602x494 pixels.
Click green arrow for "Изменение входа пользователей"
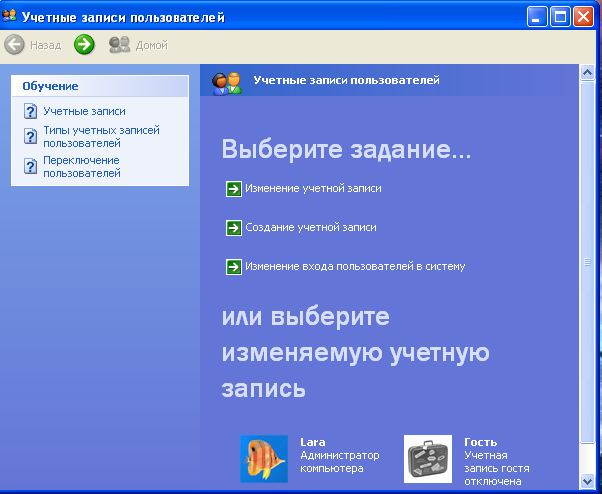pos(234,267)
